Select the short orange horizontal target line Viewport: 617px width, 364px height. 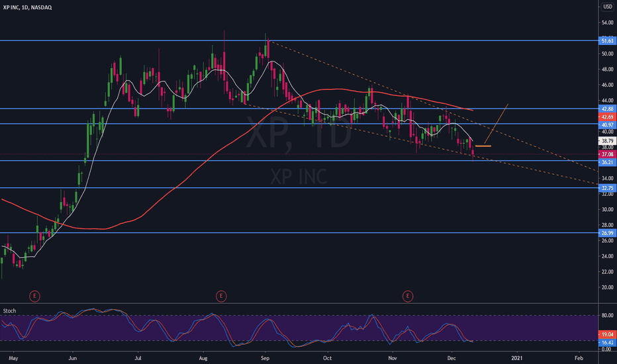coord(483,146)
